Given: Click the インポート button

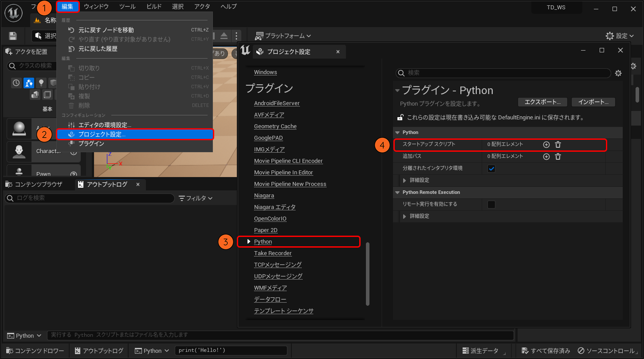Looking at the screenshot, I should pos(593,102).
